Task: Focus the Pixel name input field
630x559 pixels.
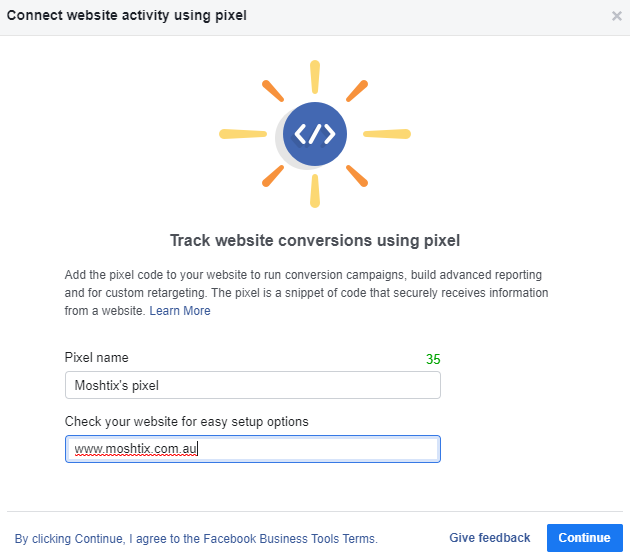Action: pyautogui.click(x=253, y=385)
